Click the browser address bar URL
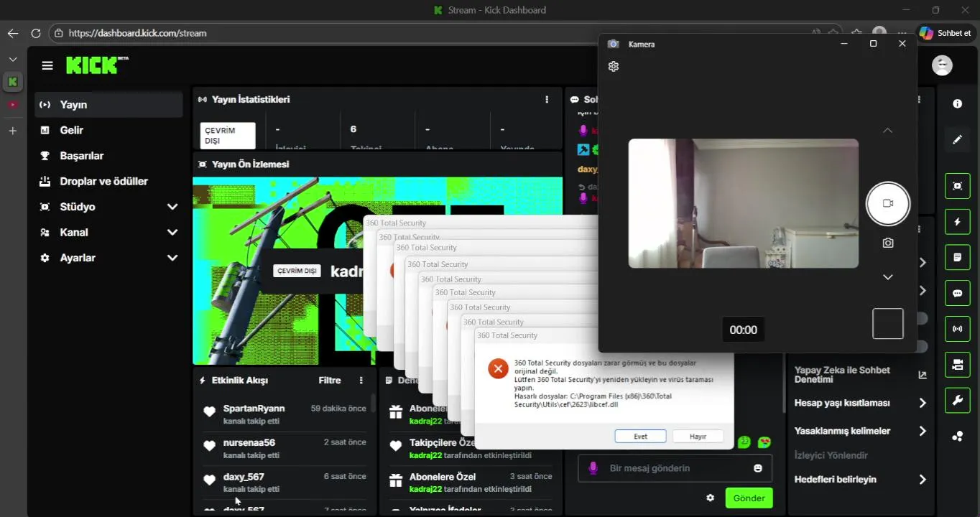Screen dimensions: 980x517 (x=137, y=33)
